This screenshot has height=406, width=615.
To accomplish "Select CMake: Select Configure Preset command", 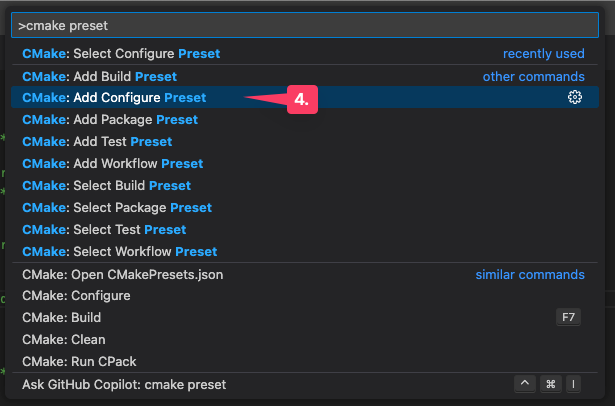I will 121,53.
